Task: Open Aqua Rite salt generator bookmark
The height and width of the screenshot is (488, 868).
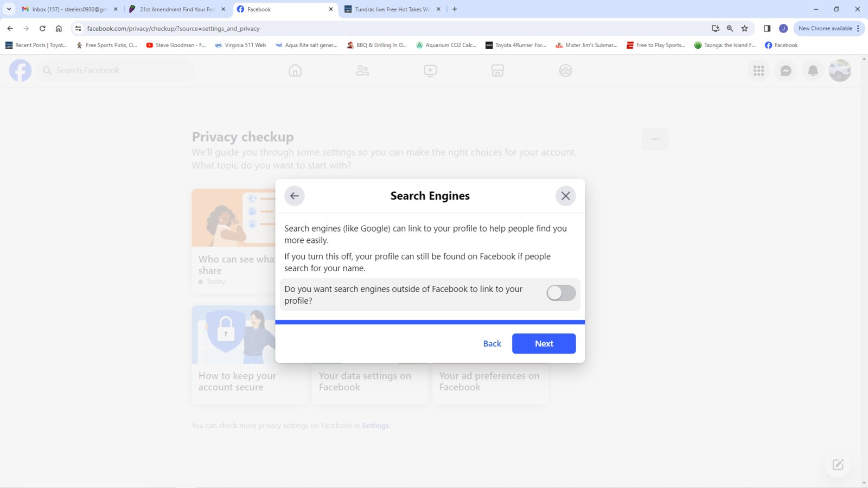Action: 306,45
